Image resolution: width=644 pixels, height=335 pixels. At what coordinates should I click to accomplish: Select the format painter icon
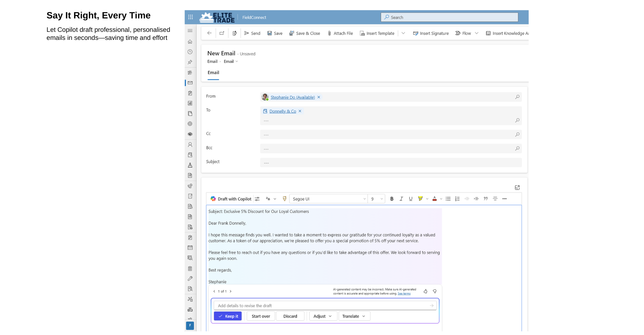tap(284, 199)
